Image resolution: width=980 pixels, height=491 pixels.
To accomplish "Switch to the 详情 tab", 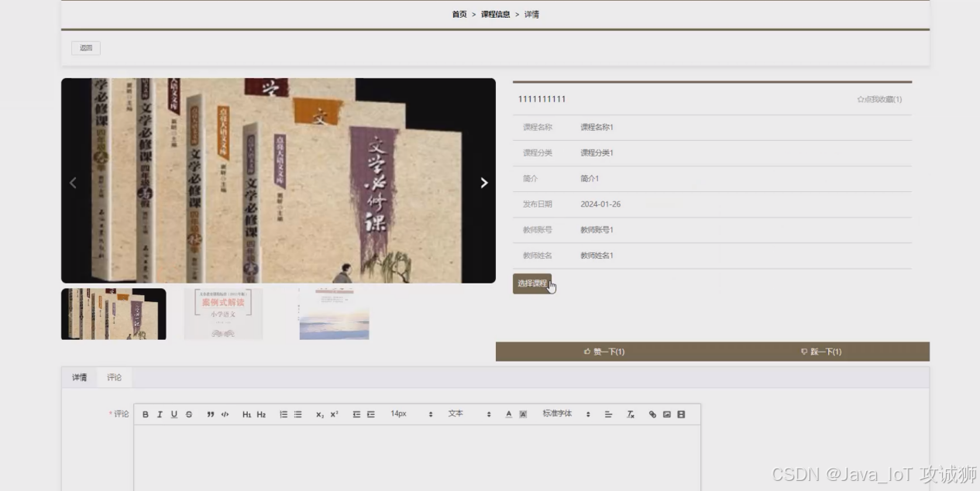I will [79, 377].
